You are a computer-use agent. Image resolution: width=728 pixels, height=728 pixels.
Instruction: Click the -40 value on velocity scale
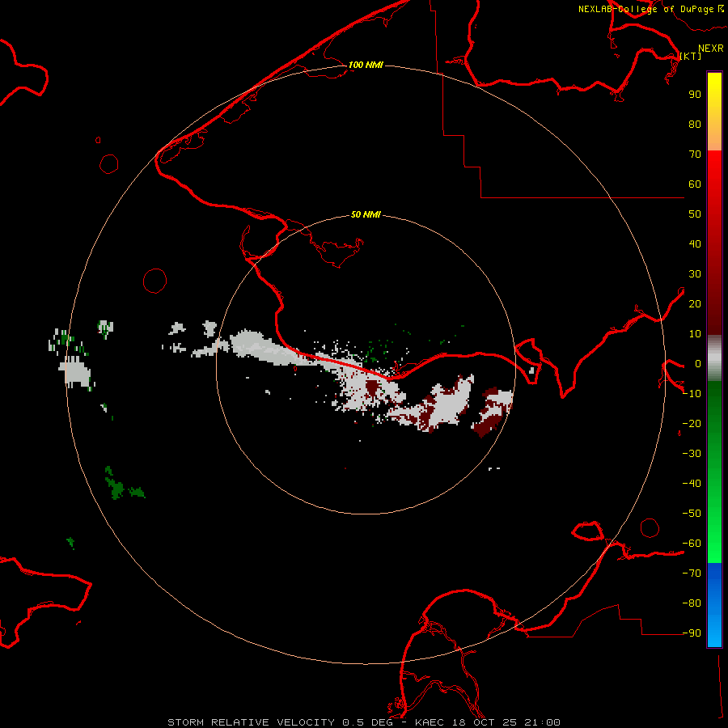click(x=692, y=484)
